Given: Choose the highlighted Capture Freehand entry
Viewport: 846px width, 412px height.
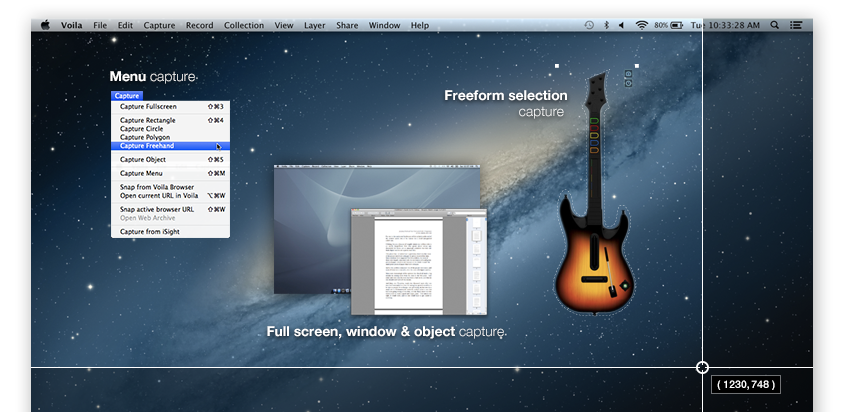Looking at the screenshot, I should point(170,146).
